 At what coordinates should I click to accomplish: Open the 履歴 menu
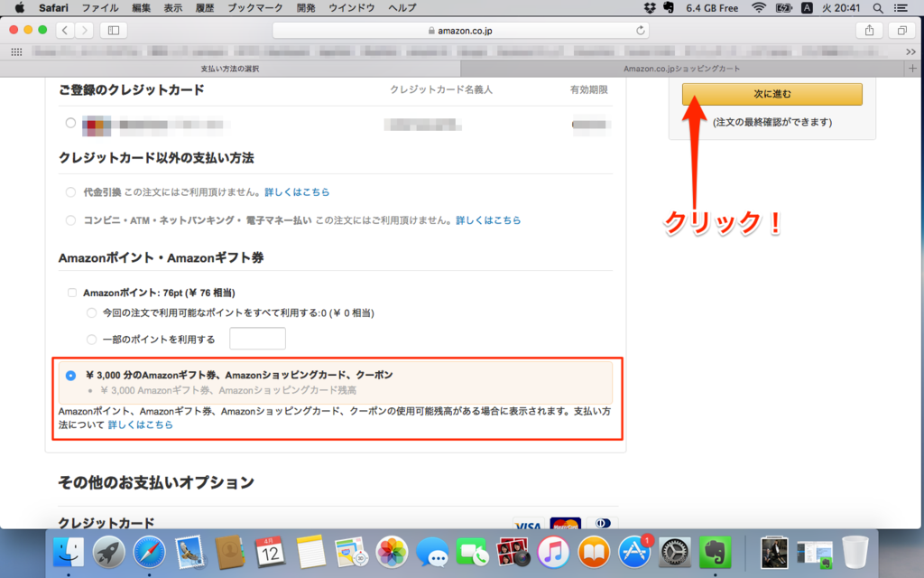[x=205, y=7]
